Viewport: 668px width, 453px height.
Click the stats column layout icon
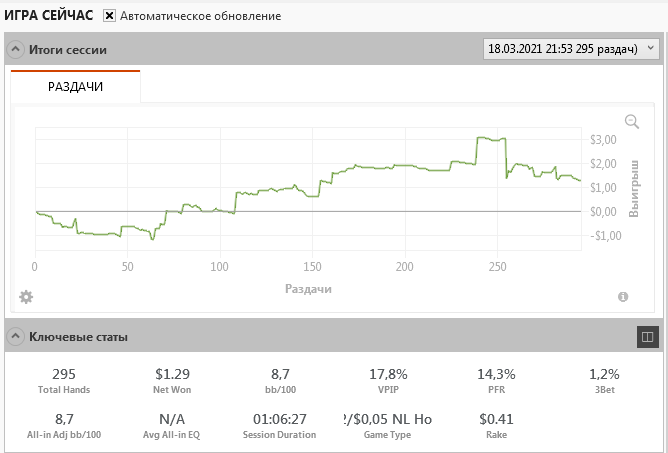pyautogui.click(x=647, y=338)
